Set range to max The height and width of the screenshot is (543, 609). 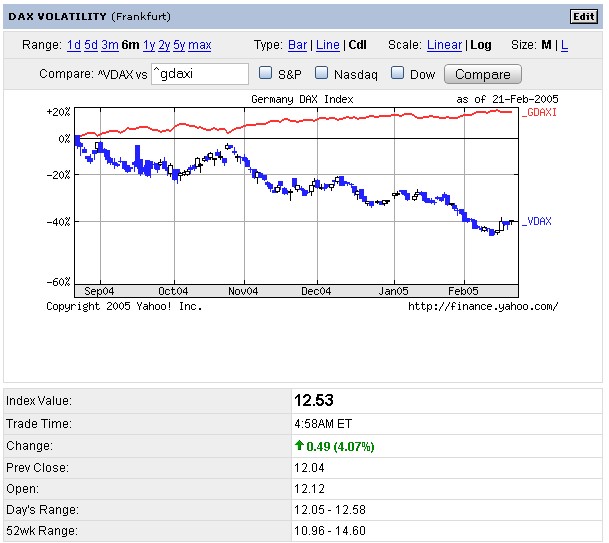[x=200, y=45]
